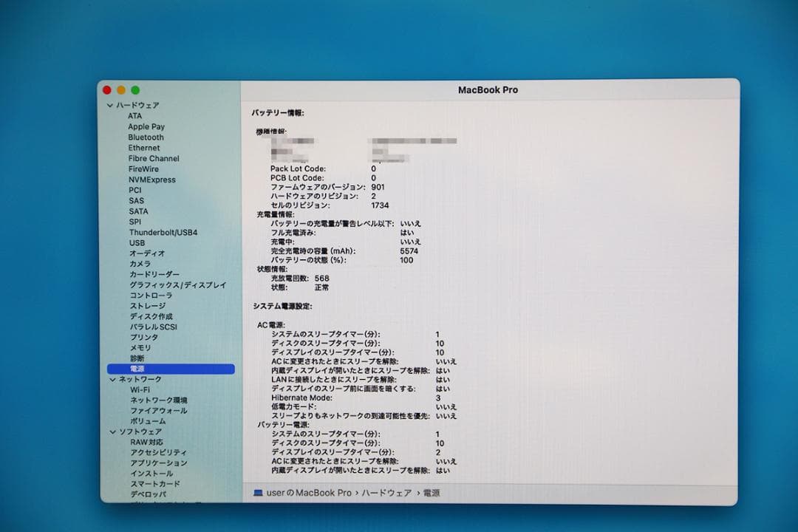
Task: Open the カメラ hardware section
Action: coord(139,263)
